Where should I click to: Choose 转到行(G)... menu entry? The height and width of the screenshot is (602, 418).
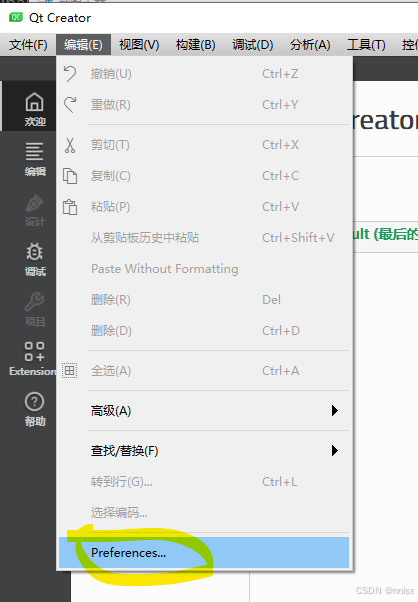pyautogui.click(x=204, y=481)
